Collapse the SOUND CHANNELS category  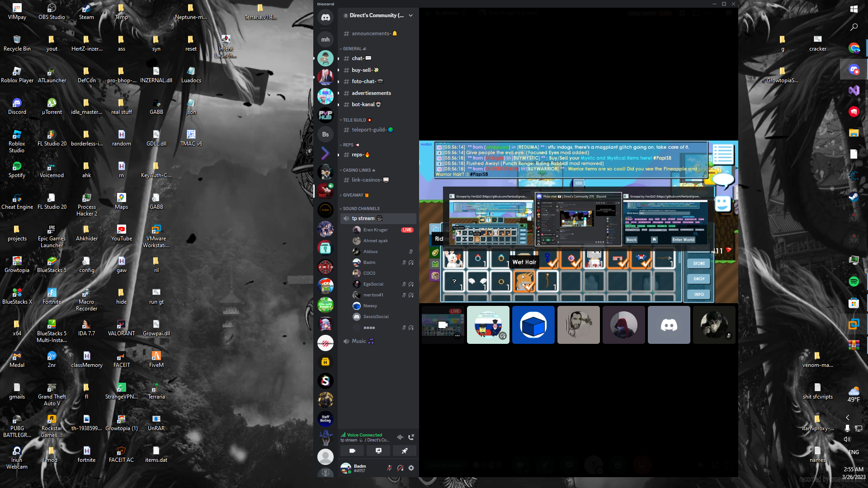point(361,209)
